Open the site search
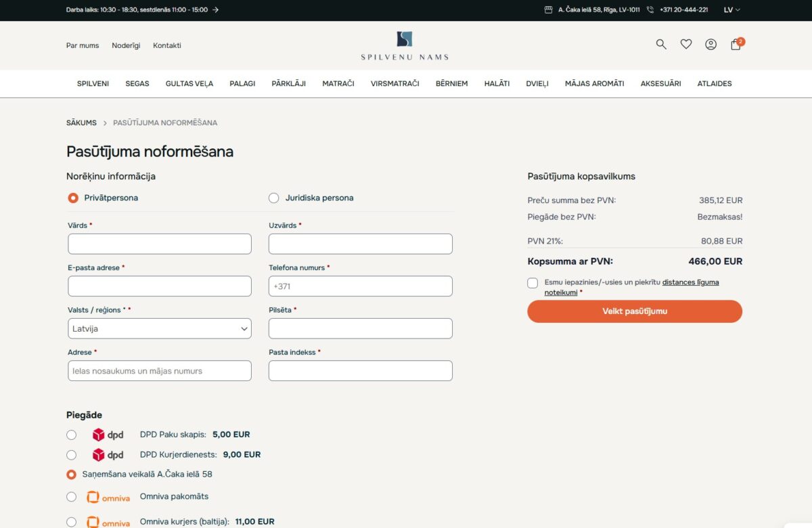The height and width of the screenshot is (528, 812). (660, 44)
